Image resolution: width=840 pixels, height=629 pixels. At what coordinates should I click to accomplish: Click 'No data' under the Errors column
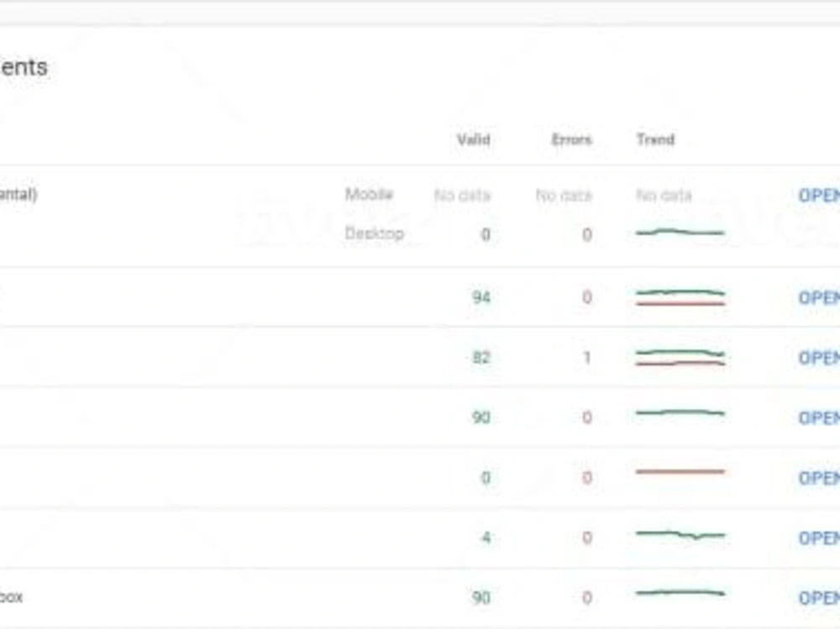564,196
